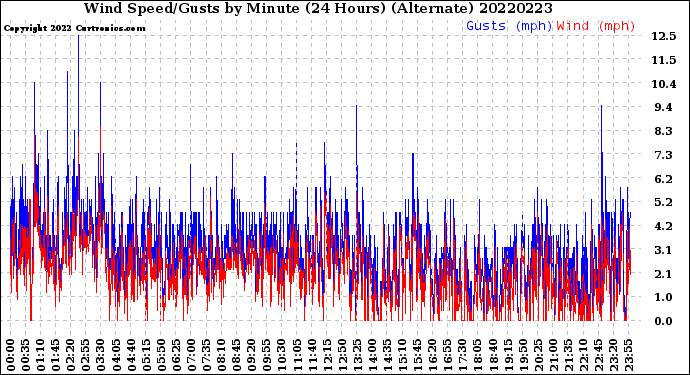This screenshot has width=690, height=375.
Task: Click the 8.3 y-axis value
Action: (x=664, y=131)
